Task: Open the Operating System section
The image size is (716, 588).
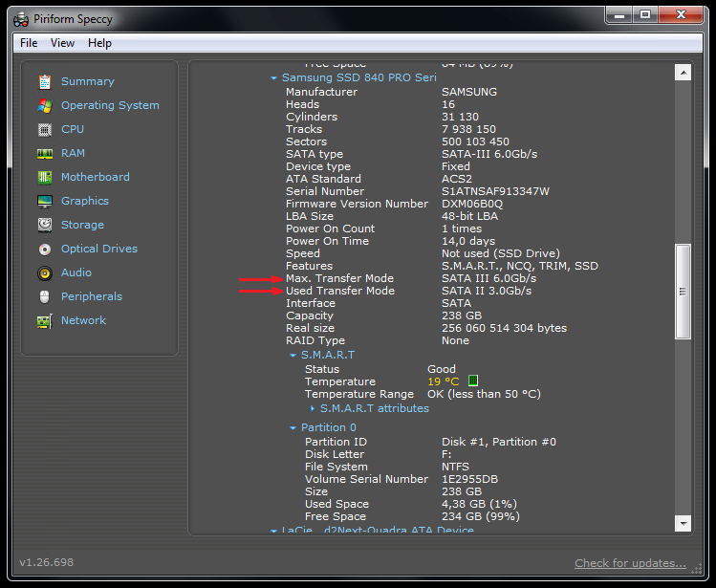Action: (110, 105)
